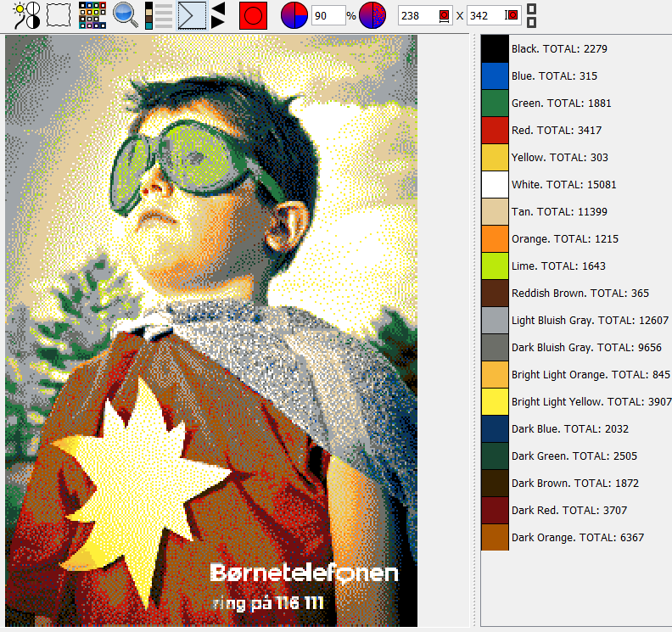Click the text 'Dark Green. TOTAL: 2505'
The height and width of the screenshot is (632, 672).
click(574, 456)
